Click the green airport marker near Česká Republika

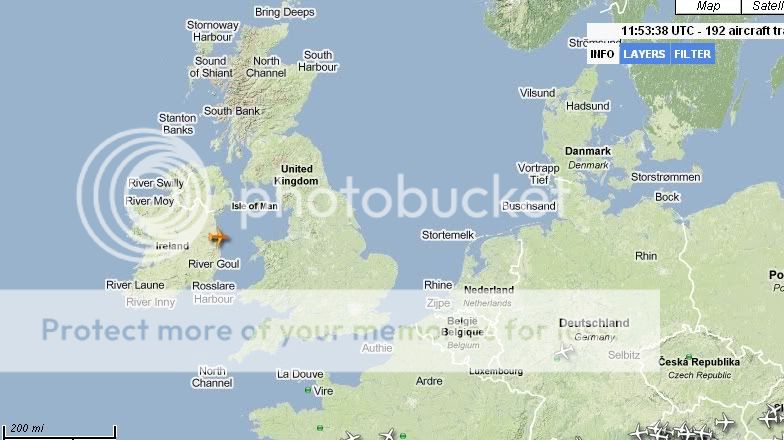[689, 358]
